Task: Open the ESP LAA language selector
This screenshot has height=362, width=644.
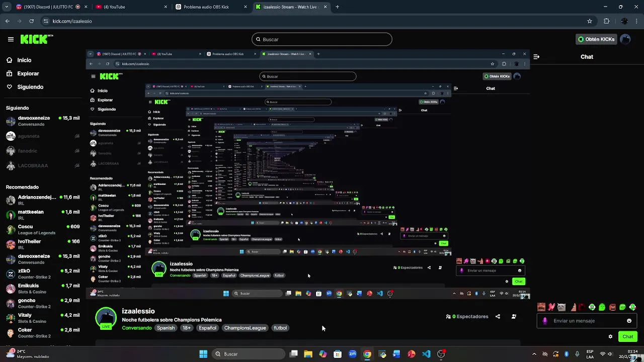Action: [x=590, y=354]
